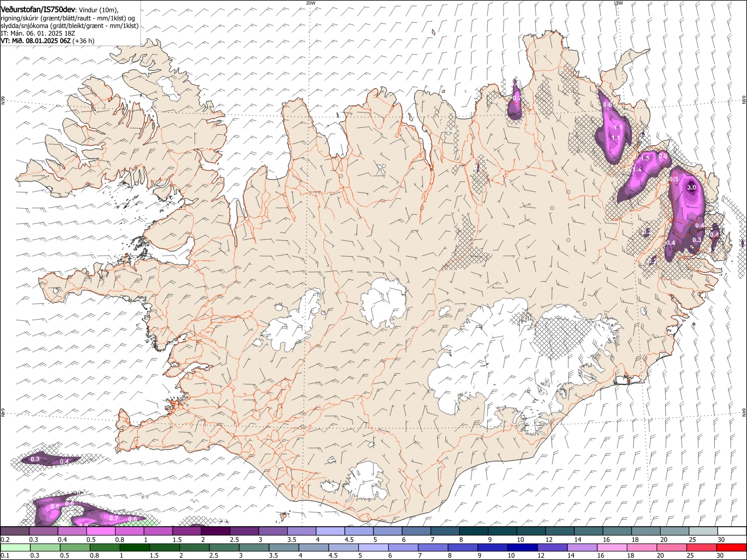Select the very dark purple swatch labelled 2
Viewport: 747px width, 560px height.
point(215,531)
